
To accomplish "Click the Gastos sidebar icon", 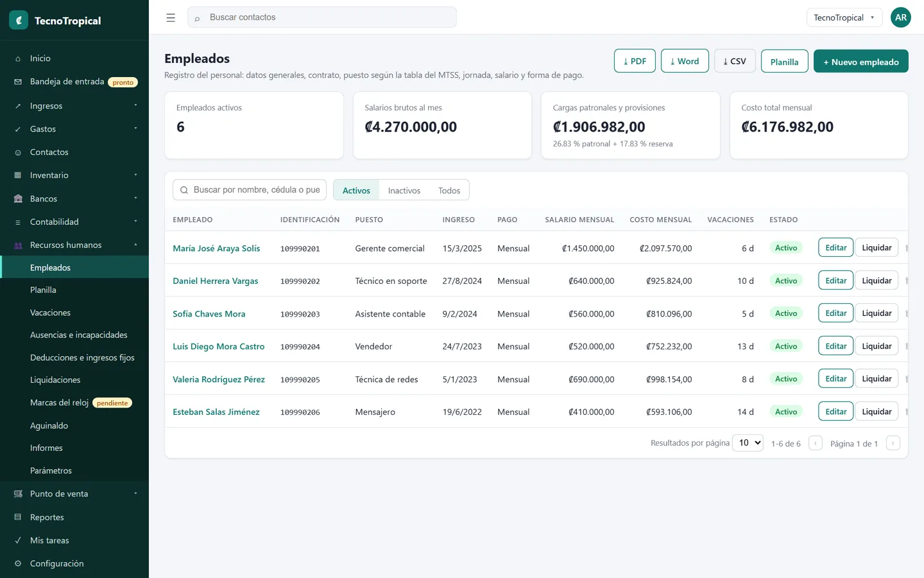I will point(18,129).
